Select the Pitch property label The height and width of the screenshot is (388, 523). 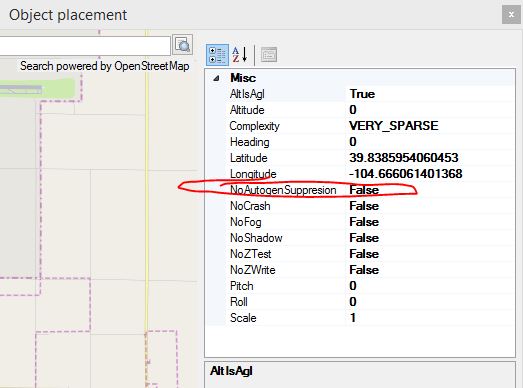tap(241, 286)
